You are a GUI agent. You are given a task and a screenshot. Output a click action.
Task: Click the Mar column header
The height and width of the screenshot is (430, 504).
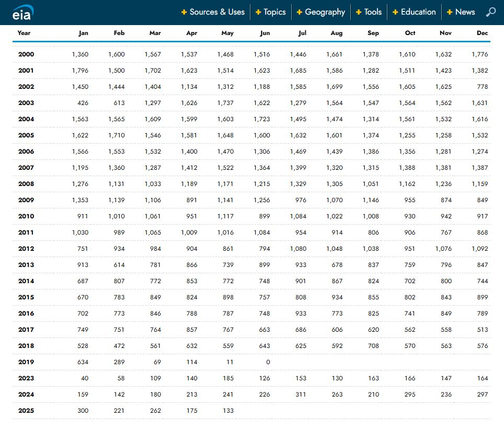tap(155, 33)
